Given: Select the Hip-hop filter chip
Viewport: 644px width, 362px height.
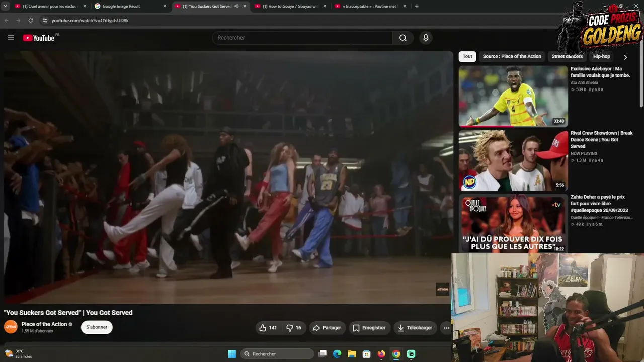Looking at the screenshot, I should click(x=601, y=57).
